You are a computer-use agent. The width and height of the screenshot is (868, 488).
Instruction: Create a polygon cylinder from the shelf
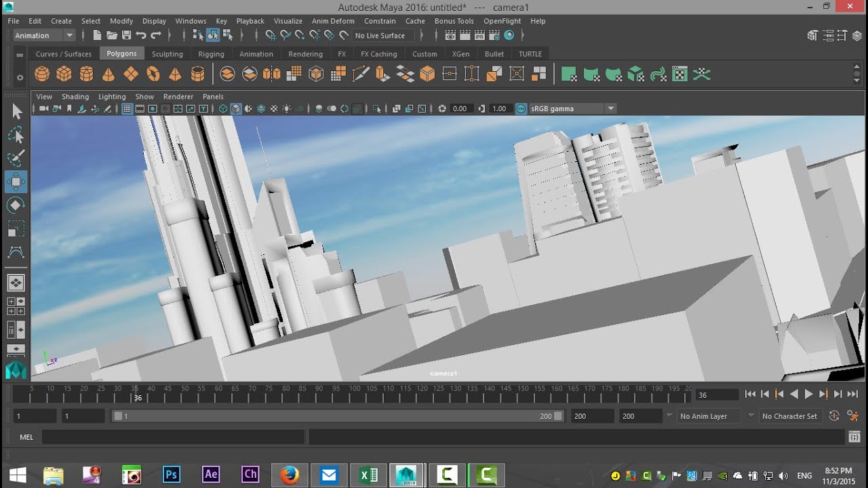click(86, 74)
